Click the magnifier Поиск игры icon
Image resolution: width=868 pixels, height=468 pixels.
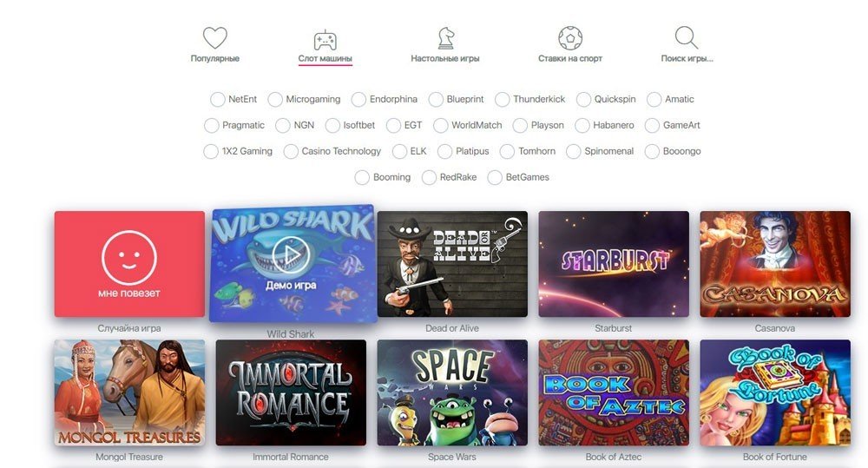(x=687, y=37)
